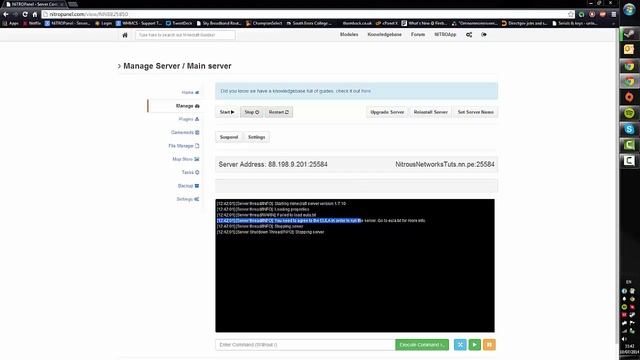Click the browser home icon
This screenshot has width=640, height=360.
(35, 14)
